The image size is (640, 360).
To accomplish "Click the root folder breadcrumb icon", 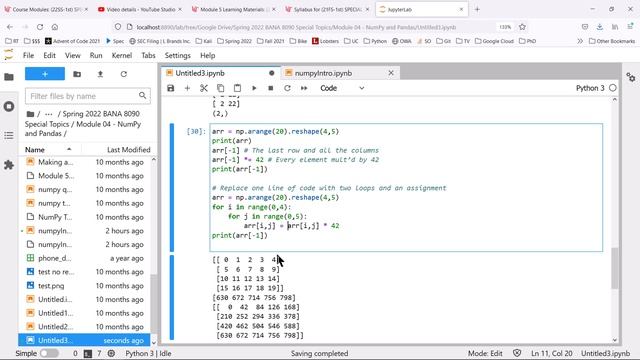I will point(30,114).
